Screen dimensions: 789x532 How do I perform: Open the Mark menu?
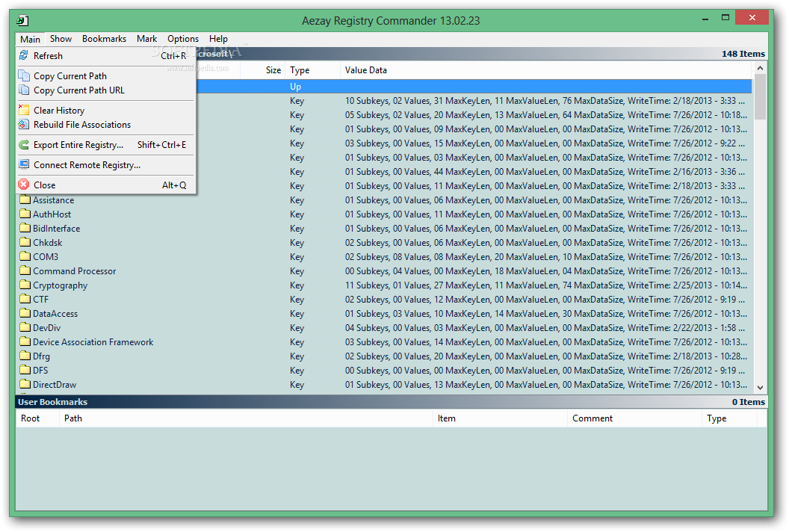click(147, 39)
